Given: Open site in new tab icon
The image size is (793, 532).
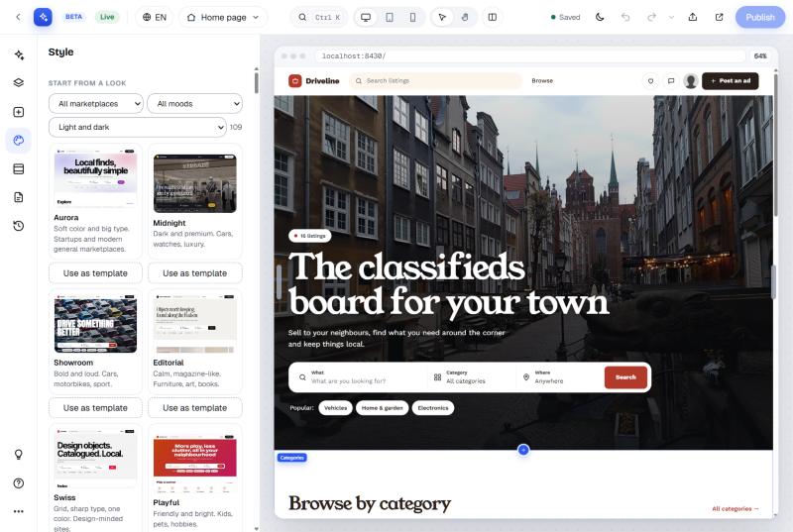Looking at the screenshot, I should [719, 17].
